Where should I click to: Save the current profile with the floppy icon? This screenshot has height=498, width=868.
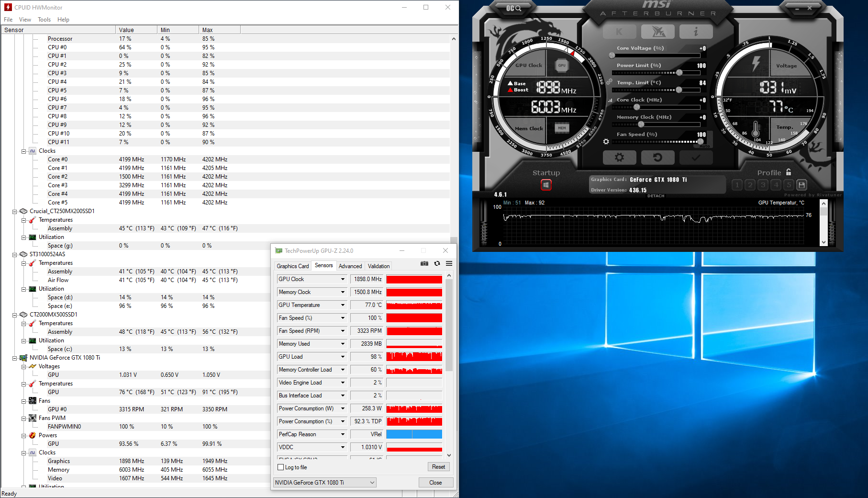(x=802, y=185)
